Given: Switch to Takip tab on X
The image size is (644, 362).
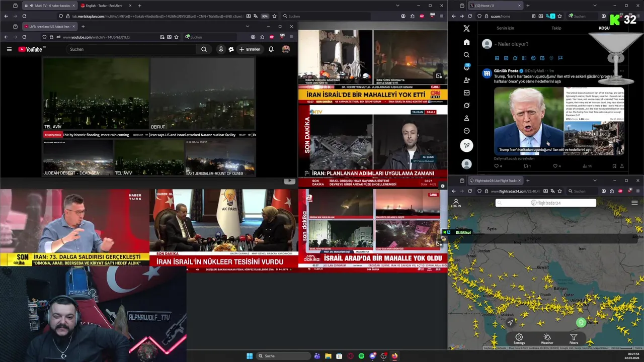Looking at the screenshot, I should tap(556, 28).
